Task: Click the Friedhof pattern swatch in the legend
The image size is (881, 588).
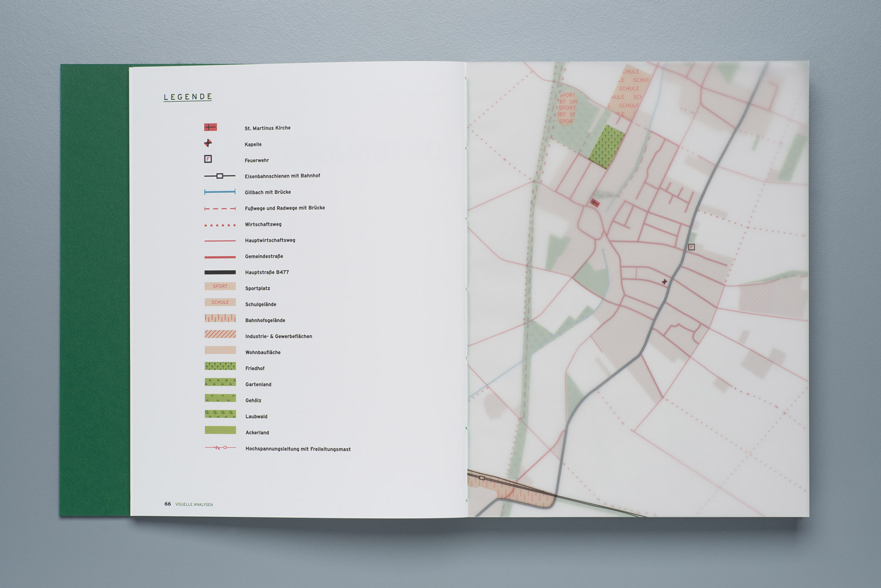Action: 220,367
